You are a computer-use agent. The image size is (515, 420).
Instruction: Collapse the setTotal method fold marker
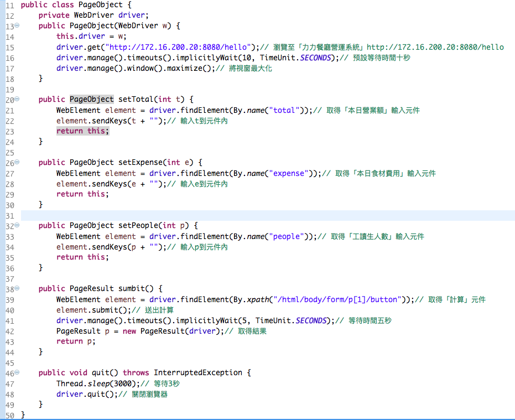click(17, 99)
